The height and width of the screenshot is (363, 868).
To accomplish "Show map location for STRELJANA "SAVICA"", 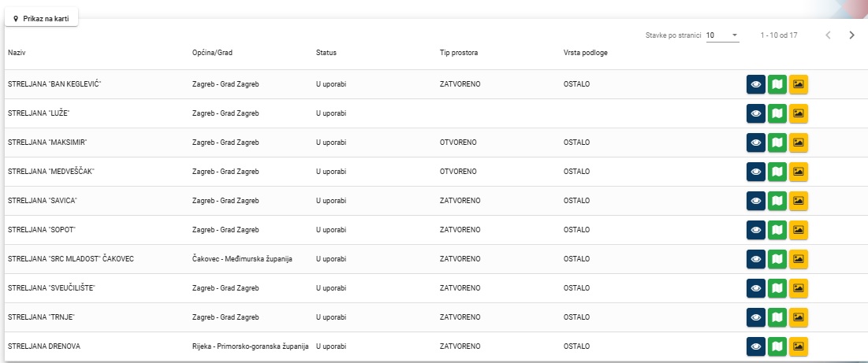I will pos(777,201).
